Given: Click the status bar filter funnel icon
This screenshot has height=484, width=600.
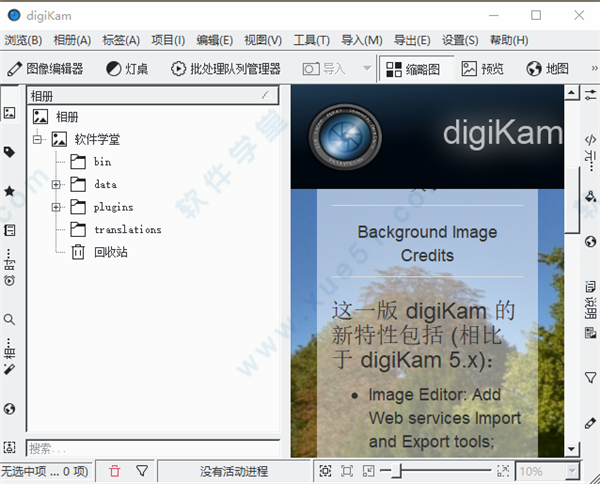Looking at the screenshot, I should [x=142, y=471].
